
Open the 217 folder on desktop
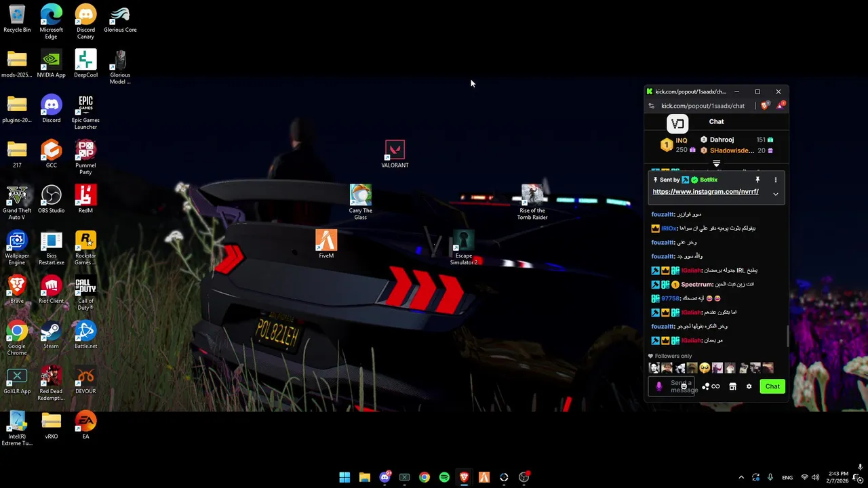pos(17,154)
